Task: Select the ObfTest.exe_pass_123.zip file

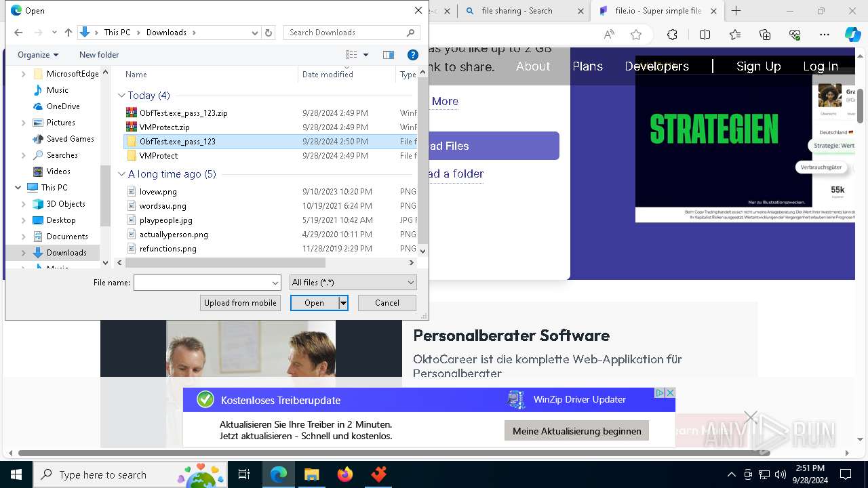Action: coord(183,113)
